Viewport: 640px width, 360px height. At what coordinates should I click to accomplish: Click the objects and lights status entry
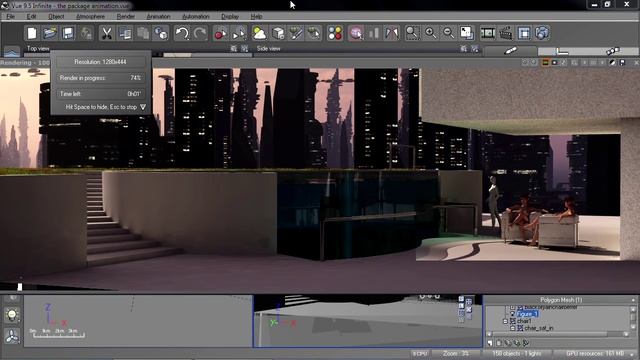coord(517,353)
